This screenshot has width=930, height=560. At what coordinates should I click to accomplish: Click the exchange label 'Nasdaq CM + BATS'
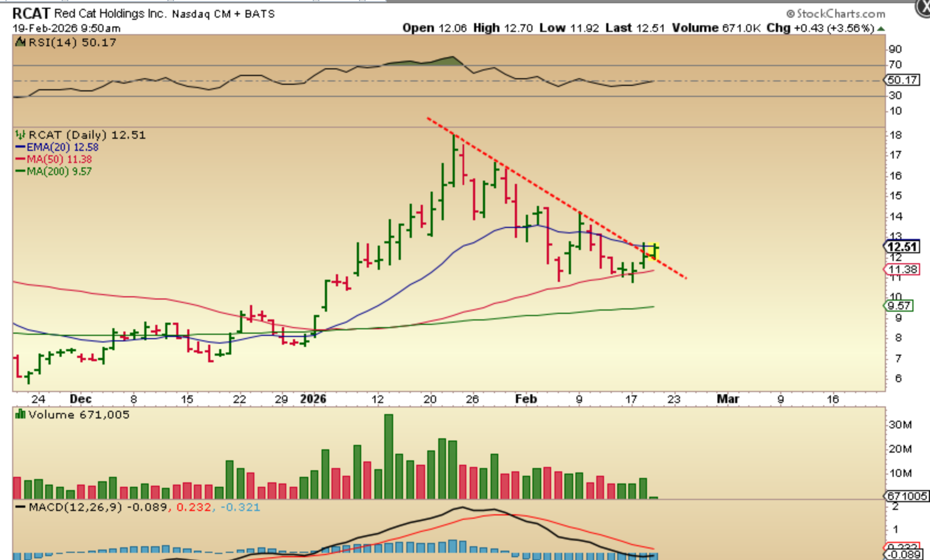pyautogui.click(x=224, y=14)
